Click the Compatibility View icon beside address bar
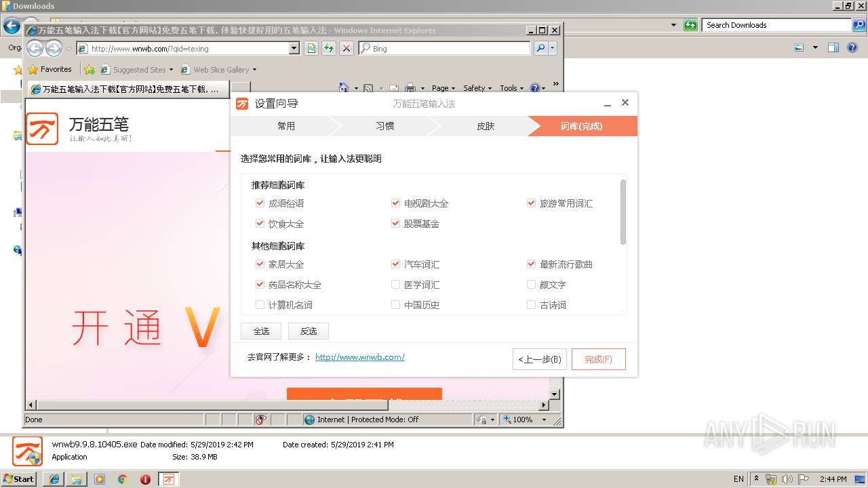 click(x=311, y=48)
